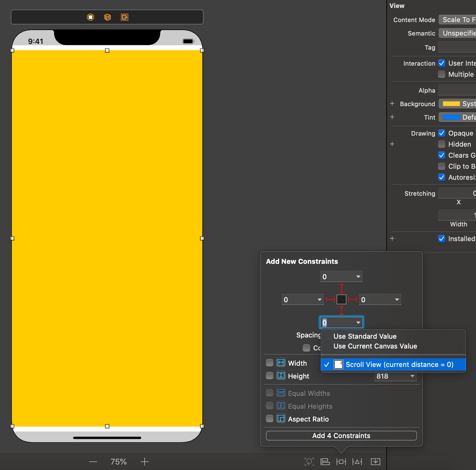Select the Scroll View current distance option

point(393,364)
